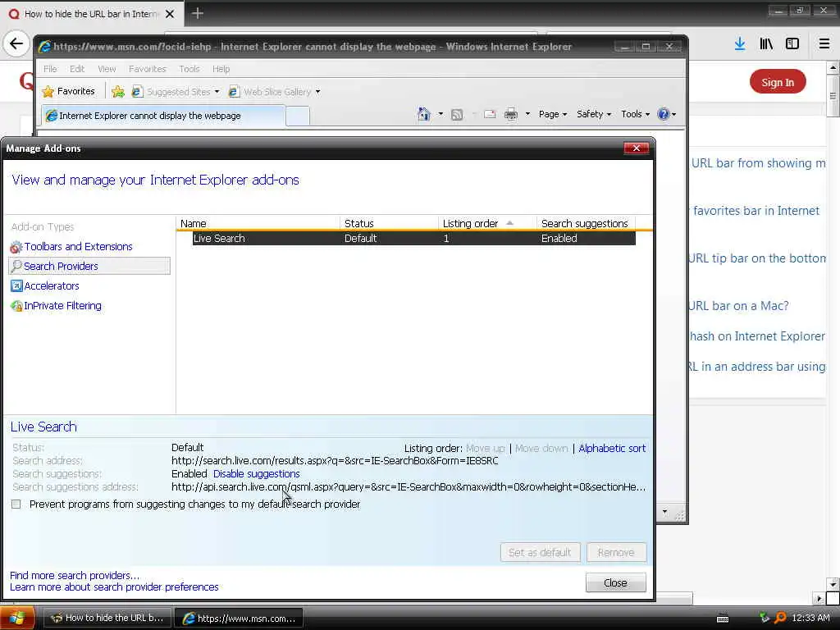Click the orange magnifier icon in system tray
The width and height of the screenshot is (840, 630).
[781, 618]
